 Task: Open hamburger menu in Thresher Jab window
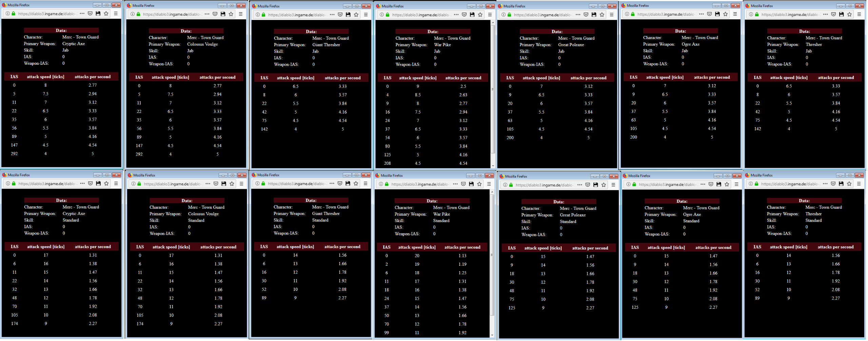859,14
